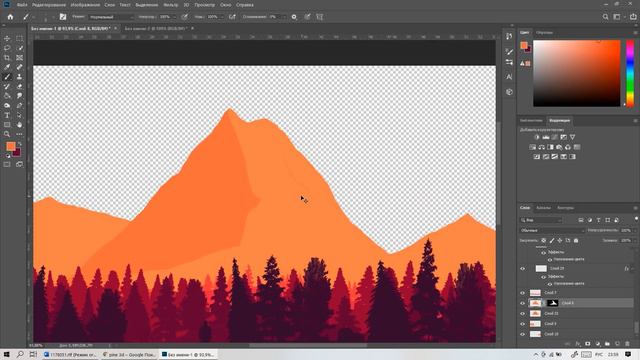This screenshot has height=360, width=640.
Task: Select the Type tool
Action: 7,115
